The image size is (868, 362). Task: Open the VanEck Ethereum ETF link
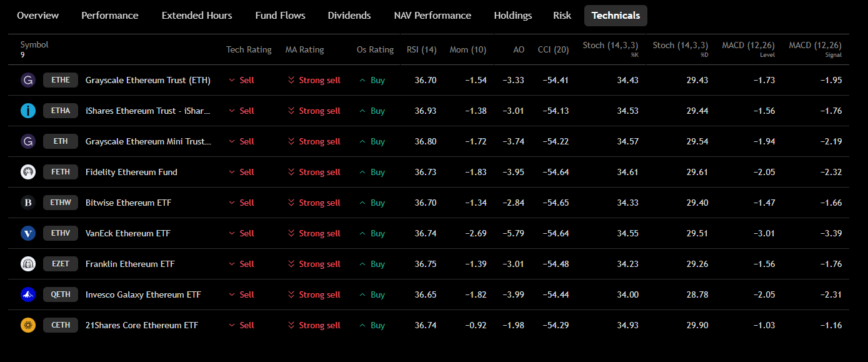tap(128, 233)
